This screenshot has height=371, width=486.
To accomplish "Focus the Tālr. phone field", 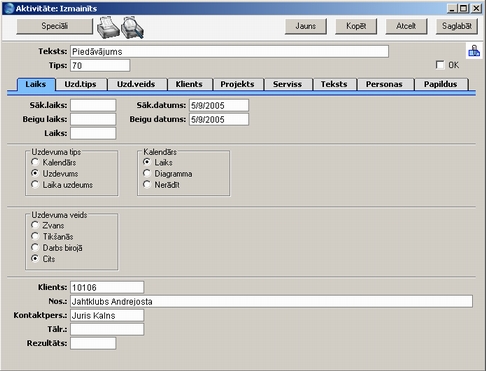I will (x=107, y=329).
